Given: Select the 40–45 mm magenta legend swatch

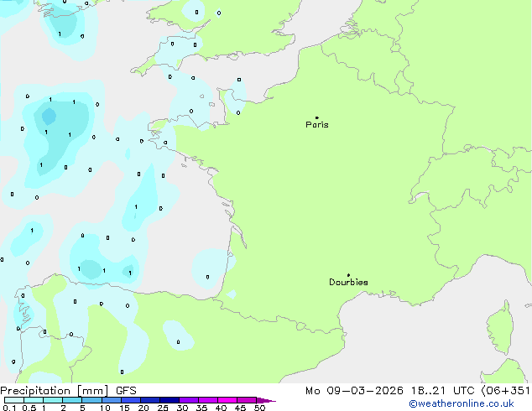Looking at the screenshot, I should 227,400.
